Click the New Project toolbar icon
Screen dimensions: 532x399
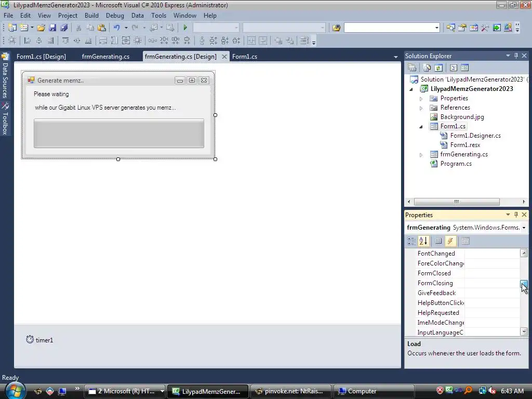[x=12, y=28]
